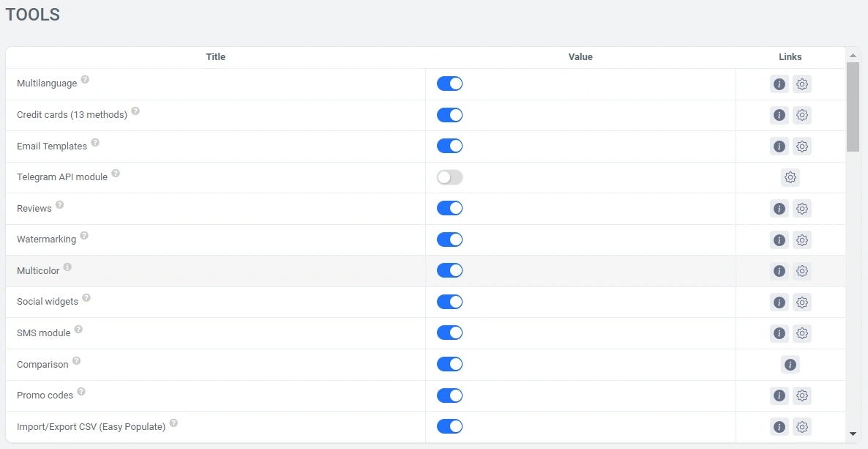Click the Value column header
The image size is (868, 449).
[x=580, y=57]
